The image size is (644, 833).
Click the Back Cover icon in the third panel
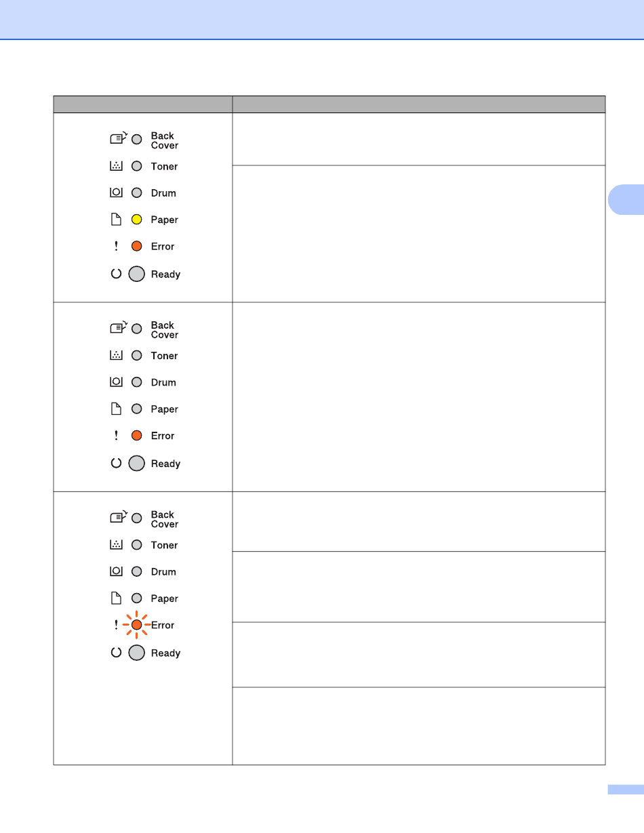[x=118, y=518]
